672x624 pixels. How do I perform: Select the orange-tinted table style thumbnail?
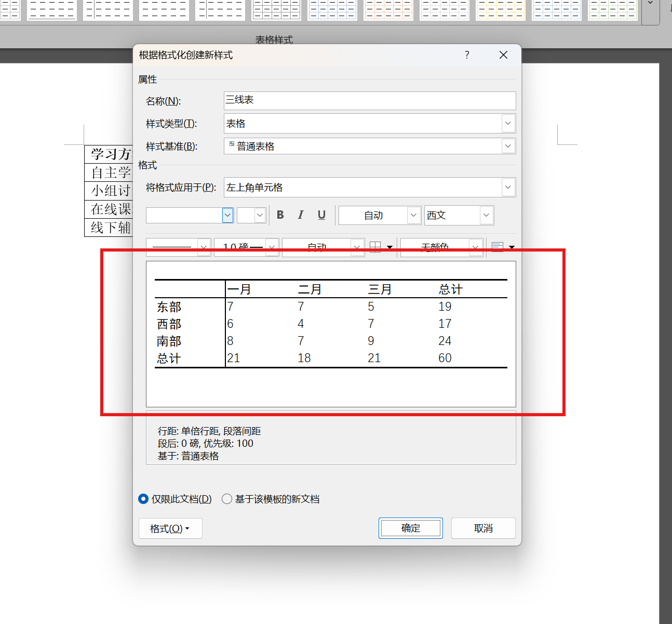[388, 9]
